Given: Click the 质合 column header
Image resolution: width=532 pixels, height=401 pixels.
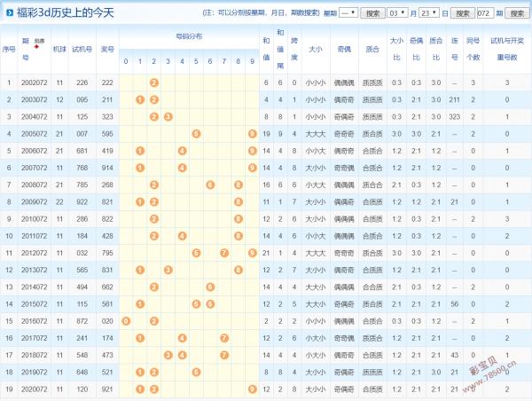Looking at the screenshot, I should click(372, 50).
